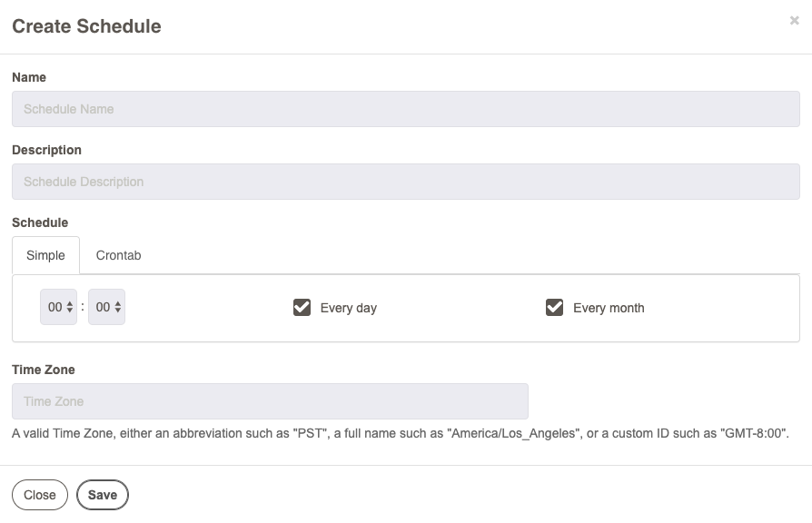Dismiss dialog with the X icon

point(794,20)
